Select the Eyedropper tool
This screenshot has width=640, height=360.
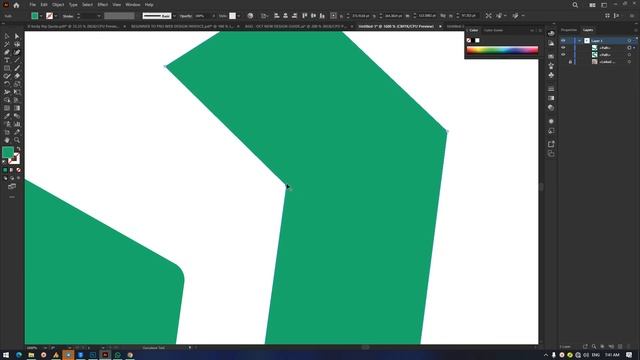[7, 116]
